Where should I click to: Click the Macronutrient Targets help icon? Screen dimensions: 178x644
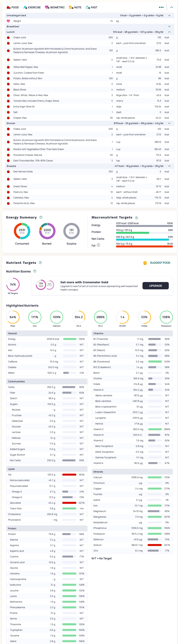pyautogui.click(x=136, y=218)
